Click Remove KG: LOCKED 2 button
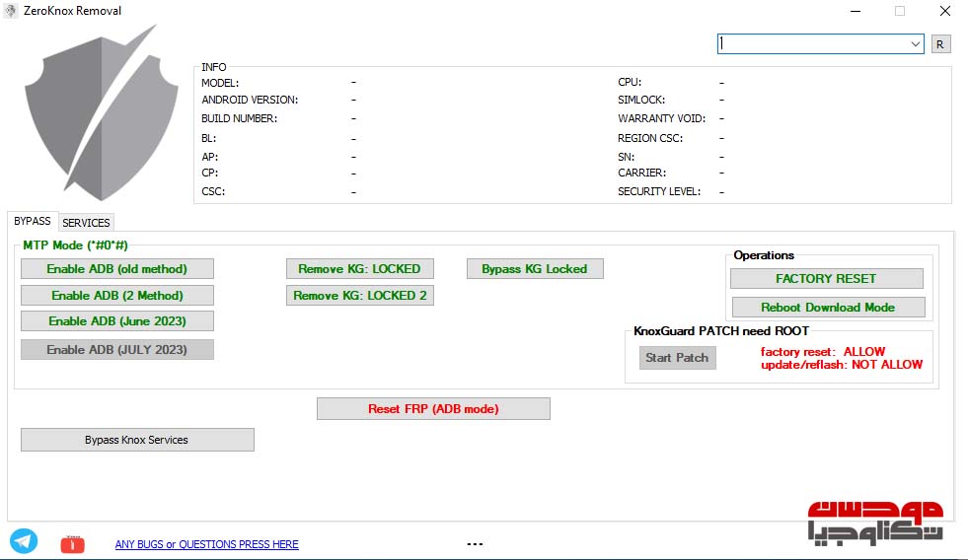968x560 pixels. click(360, 296)
